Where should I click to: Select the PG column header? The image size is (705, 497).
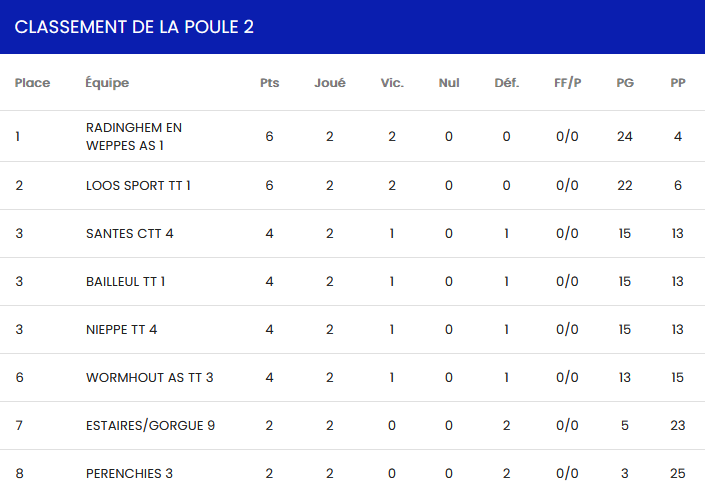625,83
